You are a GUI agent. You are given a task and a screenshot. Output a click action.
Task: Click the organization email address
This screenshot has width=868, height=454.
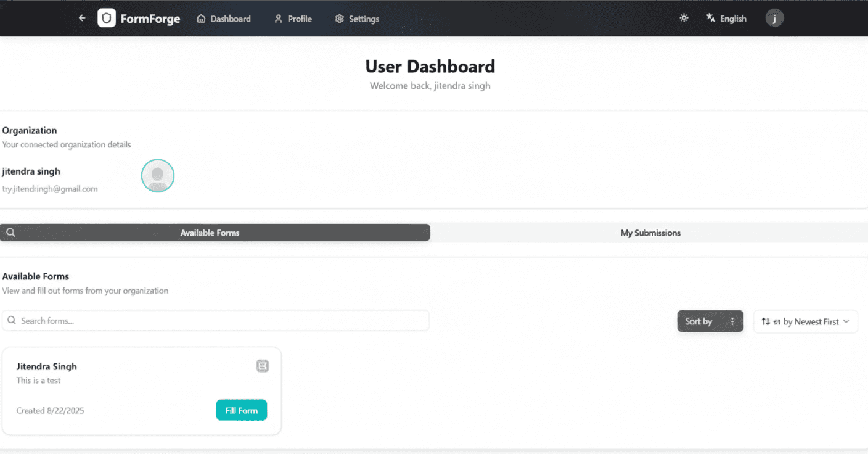tap(50, 189)
